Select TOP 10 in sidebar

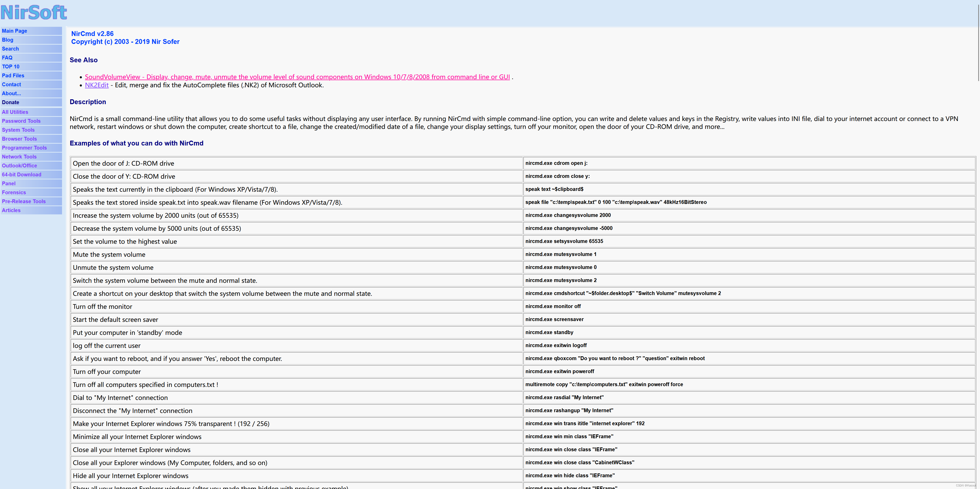[x=11, y=67]
